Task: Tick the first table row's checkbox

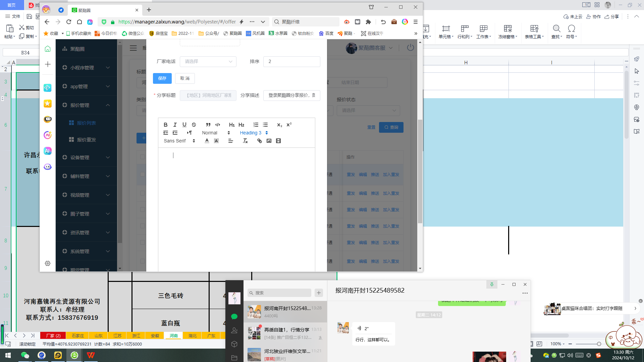Action: click(x=143, y=174)
